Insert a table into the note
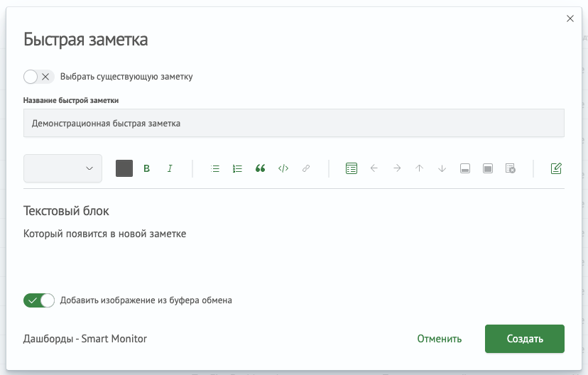 [352, 168]
